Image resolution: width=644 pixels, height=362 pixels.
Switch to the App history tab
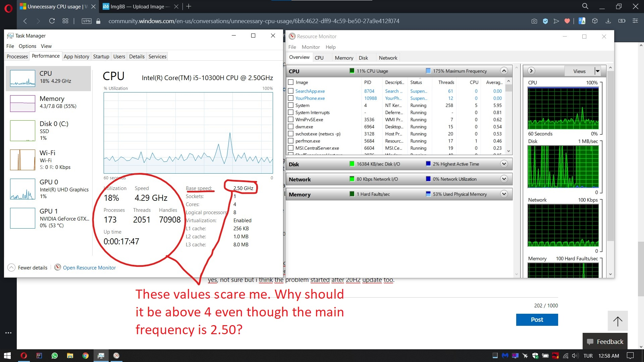76,56
